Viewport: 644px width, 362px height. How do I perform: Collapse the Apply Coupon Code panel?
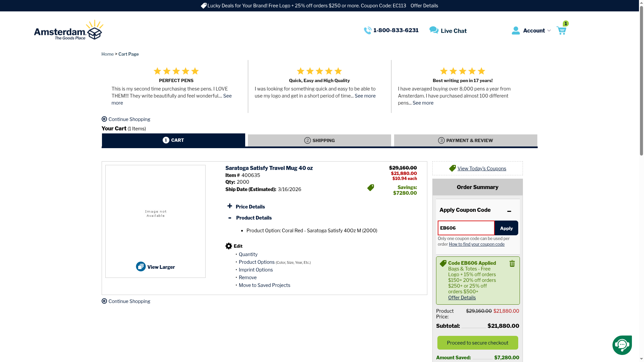509,211
